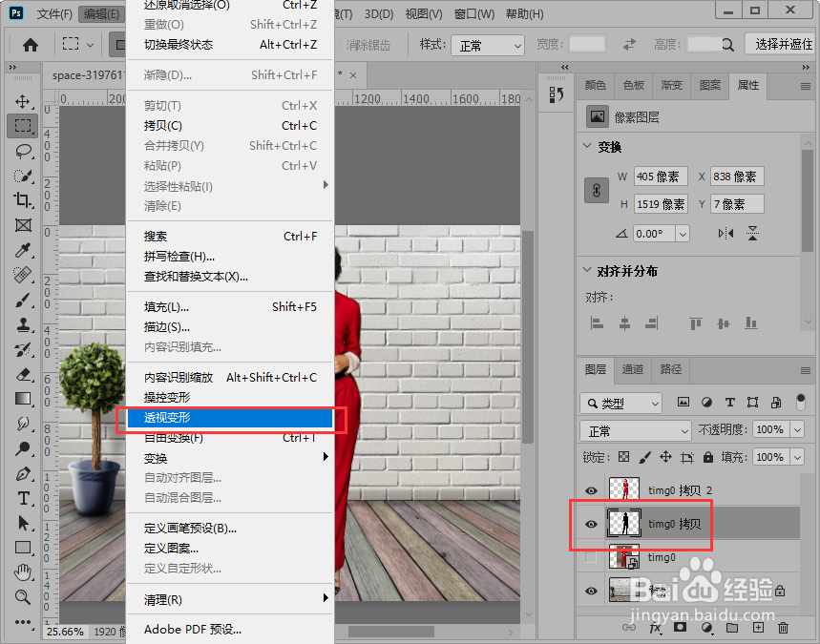The width and height of the screenshot is (820, 644).
Task: Click the Add Layer Mask icon
Action: pos(680,628)
